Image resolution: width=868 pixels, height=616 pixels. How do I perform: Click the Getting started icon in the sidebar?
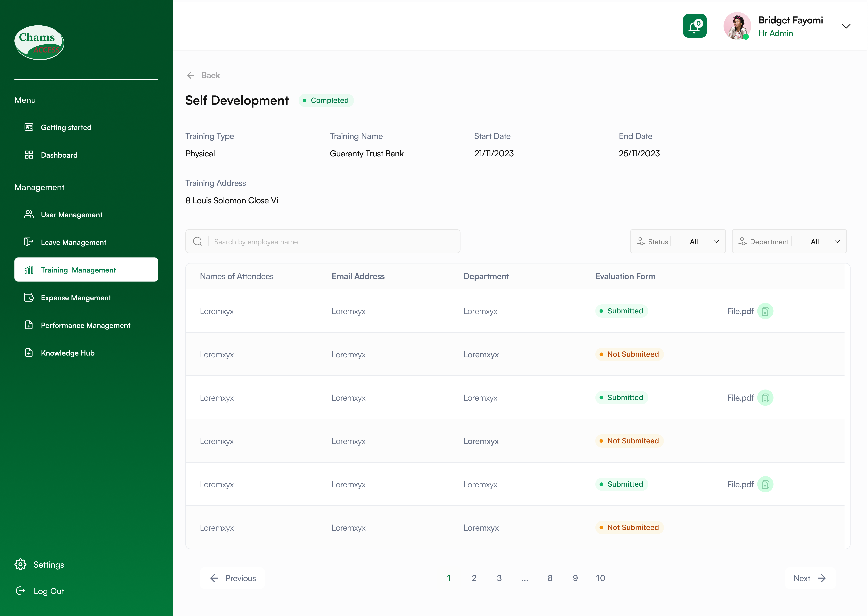(29, 127)
